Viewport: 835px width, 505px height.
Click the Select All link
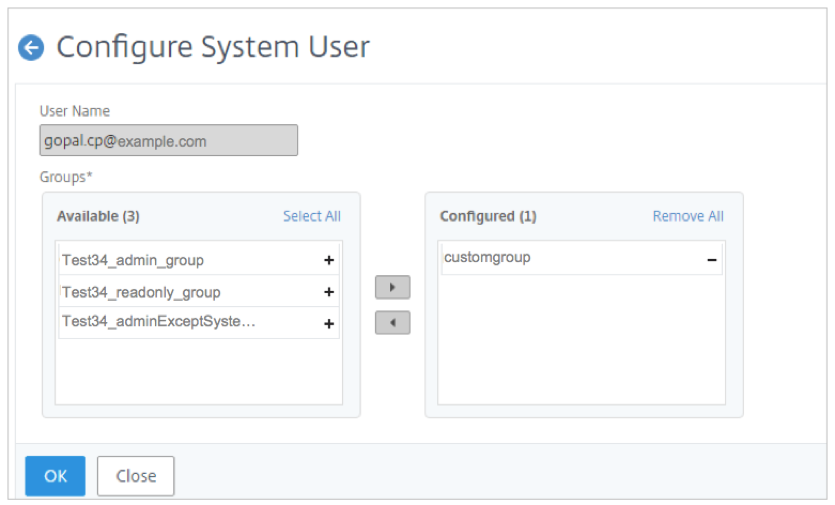(x=311, y=216)
